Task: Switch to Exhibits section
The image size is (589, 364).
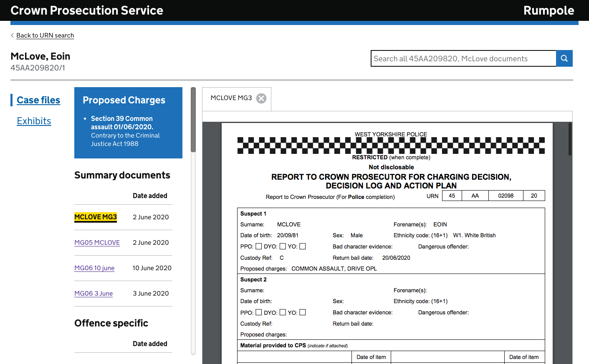Action: coord(34,121)
